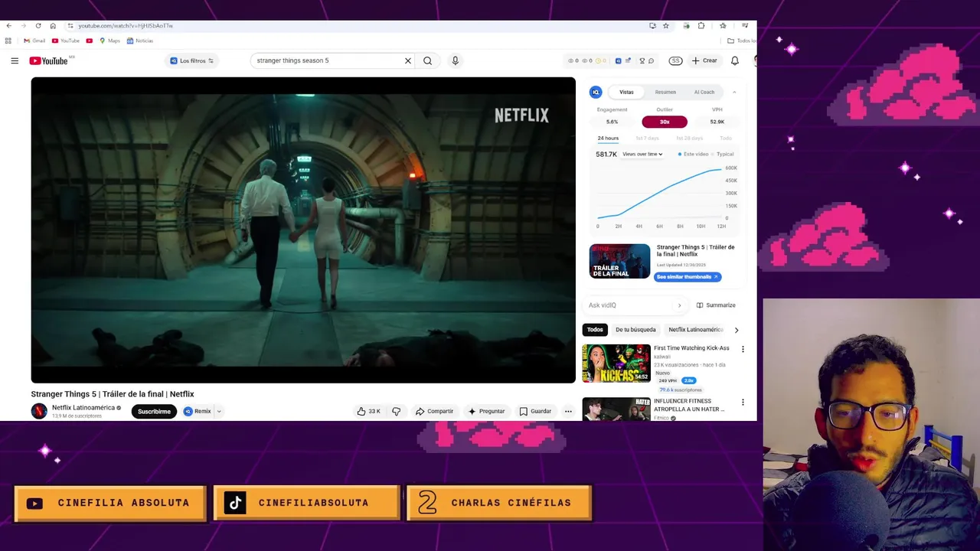Image resolution: width=980 pixels, height=551 pixels.
Task: Open Gmail bookmark
Action: click(34, 41)
